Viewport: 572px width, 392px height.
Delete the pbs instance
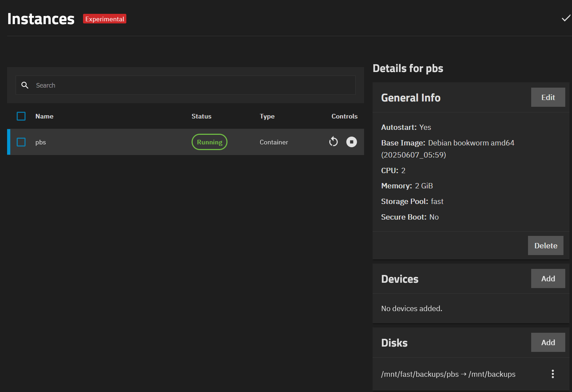tap(545, 245)
